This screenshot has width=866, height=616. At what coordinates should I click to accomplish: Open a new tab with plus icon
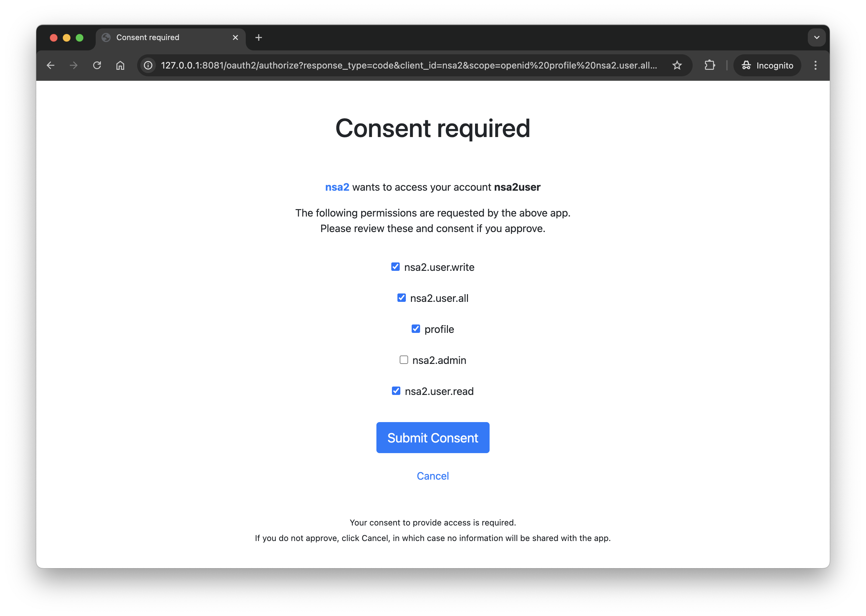(x=259, y=37)
